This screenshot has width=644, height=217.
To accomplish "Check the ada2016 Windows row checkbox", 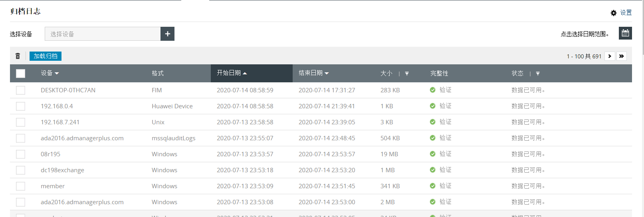I will pos(20,202).
